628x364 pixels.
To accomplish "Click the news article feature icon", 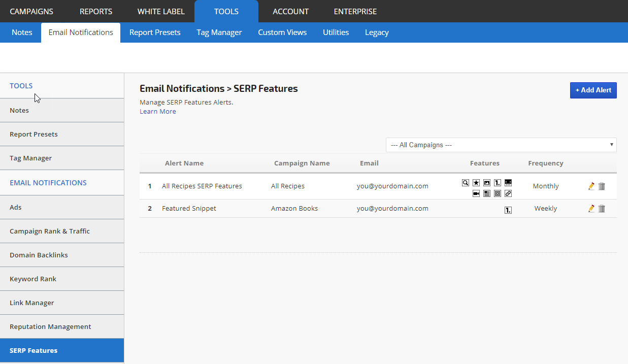I will [487, 193].
